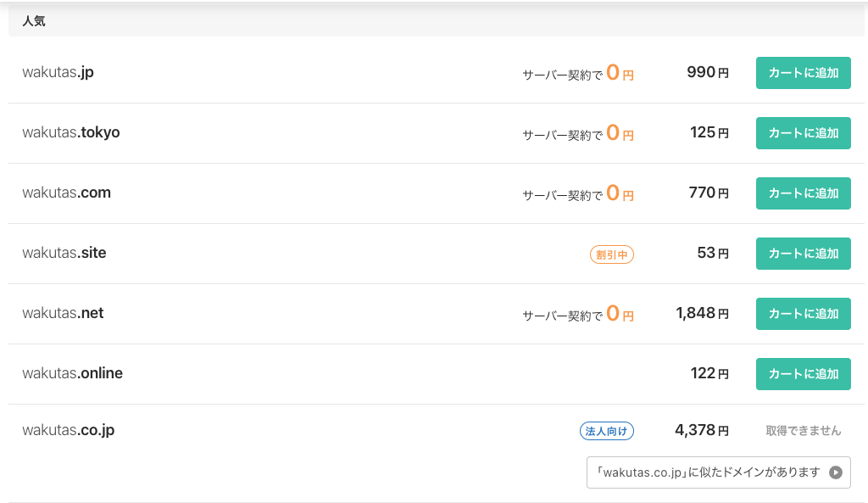Image resolution: width=868 pixels, height=503 pixels.
Task: Select the wakutas.net domain name
Action: [63, 314]
